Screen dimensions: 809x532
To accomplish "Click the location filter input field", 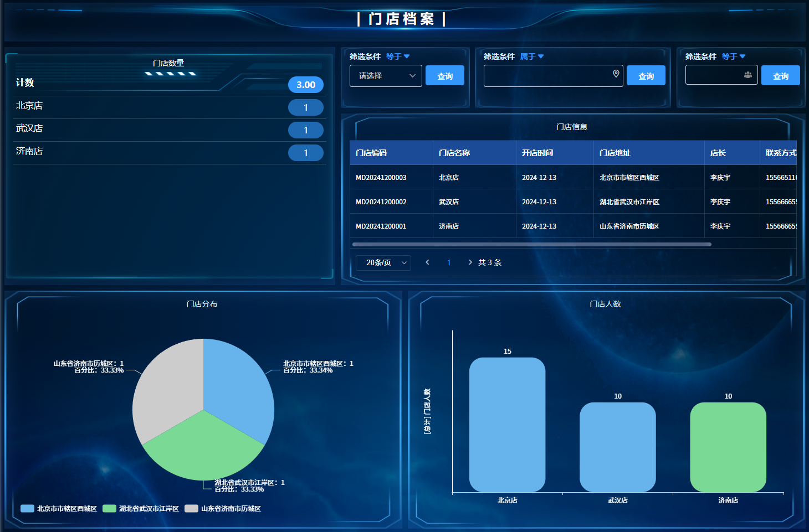I will click(x=546, y=76).
